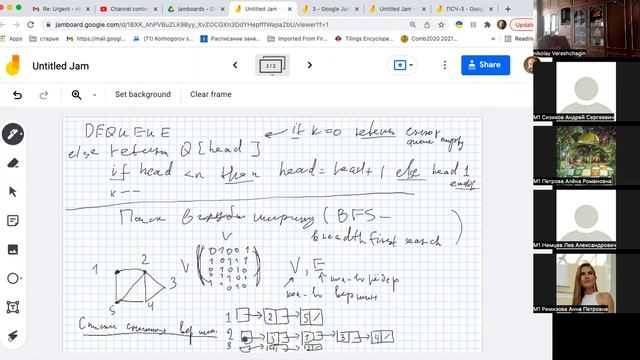Open the browser Extensions puzzle icon

(x=487, y=24)
